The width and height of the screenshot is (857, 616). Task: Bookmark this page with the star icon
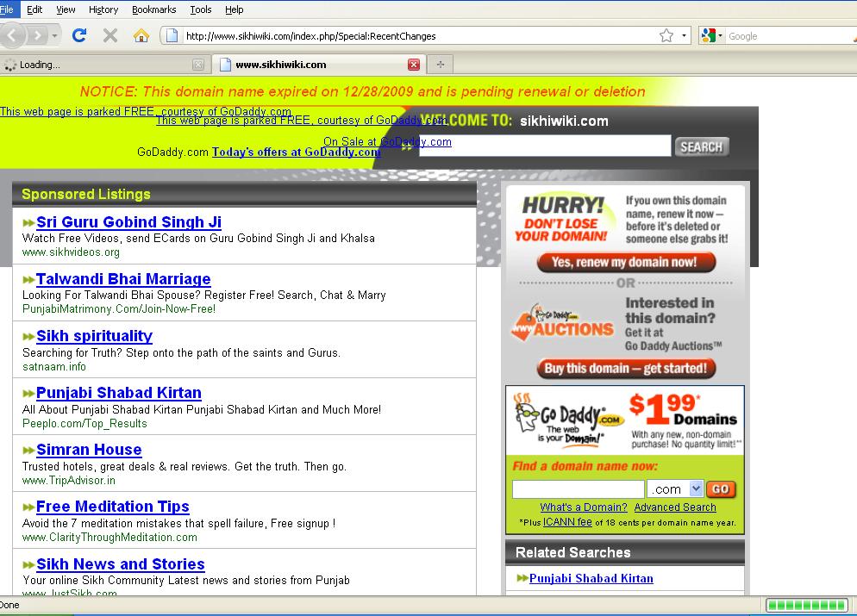coord(666,36)
